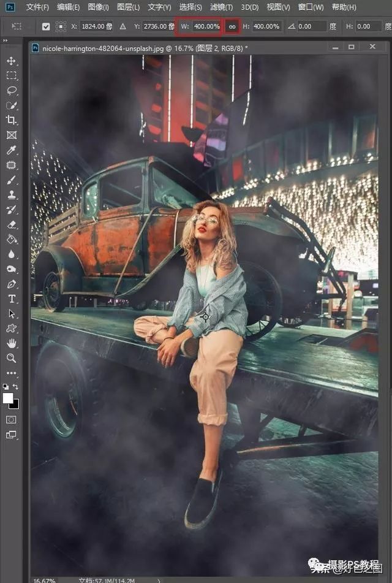Open the 滤镜(T) menu

tap(221, 7)
